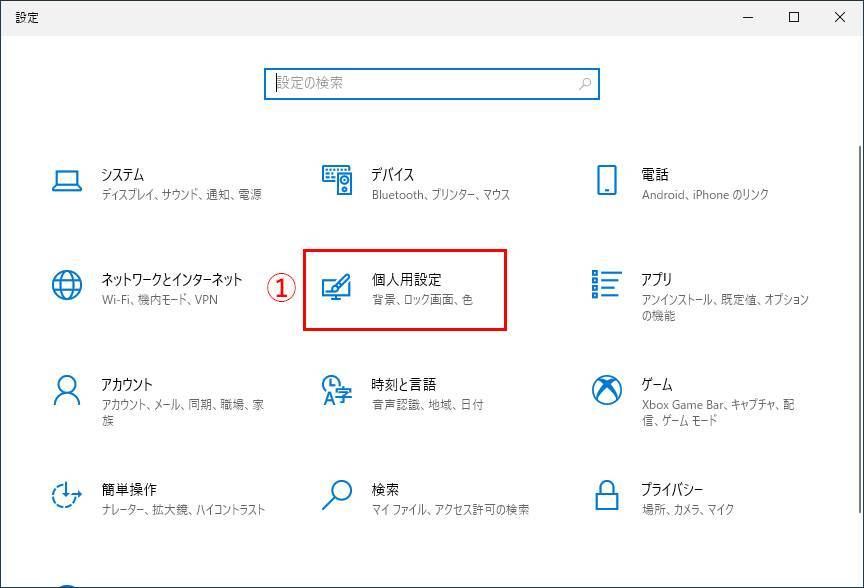The image size is (864, 588).
Task: Click the アンインストール、既定値 description
Action: click(725, 308)
